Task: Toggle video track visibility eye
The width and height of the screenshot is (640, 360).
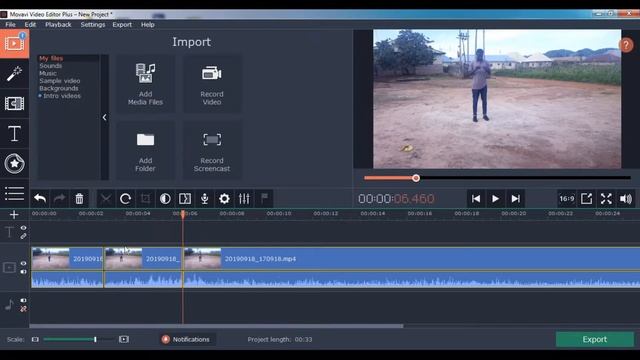Action: pyautogui.click(x=23, y=264)
